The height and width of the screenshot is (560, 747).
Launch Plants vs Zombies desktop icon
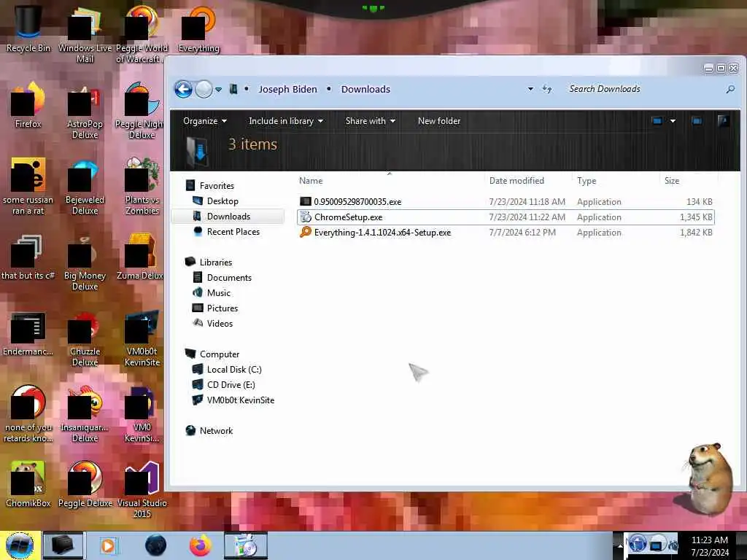142,187
